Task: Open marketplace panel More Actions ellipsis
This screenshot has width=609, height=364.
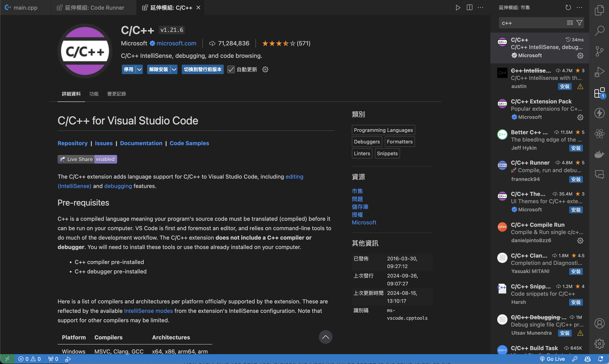Action: (579, 8)
